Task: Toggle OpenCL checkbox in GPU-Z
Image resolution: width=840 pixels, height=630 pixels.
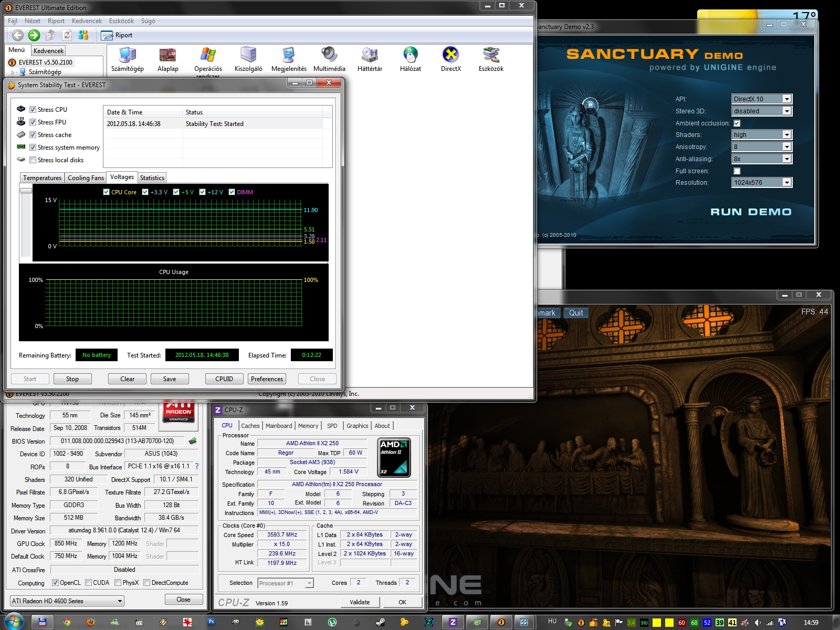Action: [x=55, y=583]
